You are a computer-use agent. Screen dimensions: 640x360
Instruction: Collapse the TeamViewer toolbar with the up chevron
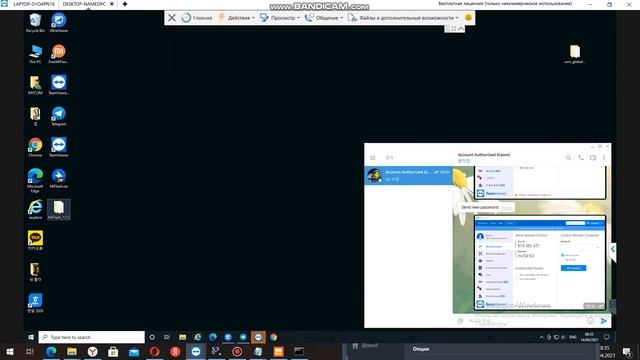[461, 29]
